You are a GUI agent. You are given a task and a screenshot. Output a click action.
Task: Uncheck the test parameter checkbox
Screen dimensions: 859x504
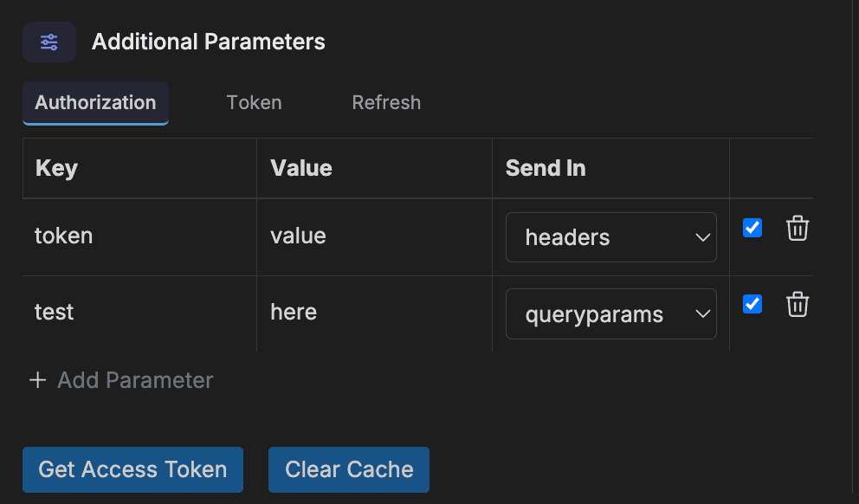point(752,304)
